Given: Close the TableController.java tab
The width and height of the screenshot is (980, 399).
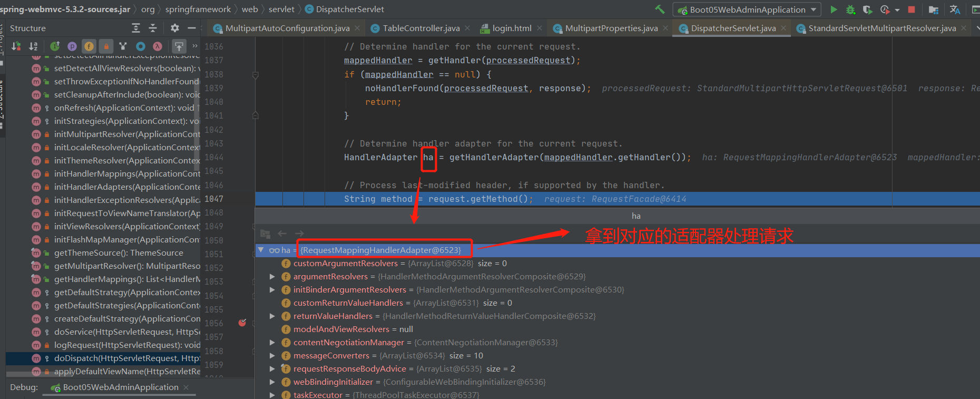Looking at the screenshot, I should [467, 28].
